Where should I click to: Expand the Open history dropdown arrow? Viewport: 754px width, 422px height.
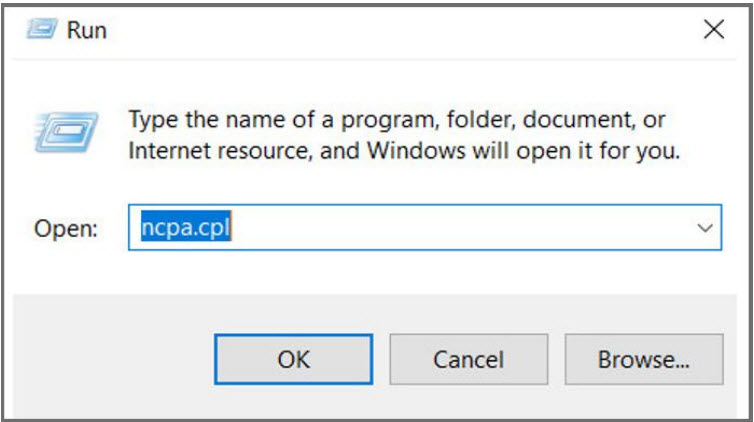click(x=703, y=228)
